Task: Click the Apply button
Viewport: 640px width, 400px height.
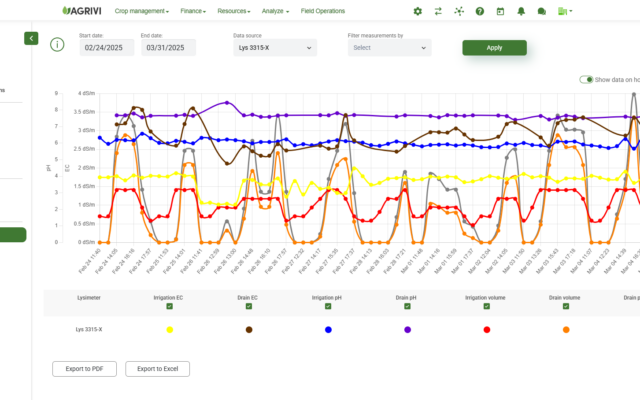Action: [x=494, y=48]
